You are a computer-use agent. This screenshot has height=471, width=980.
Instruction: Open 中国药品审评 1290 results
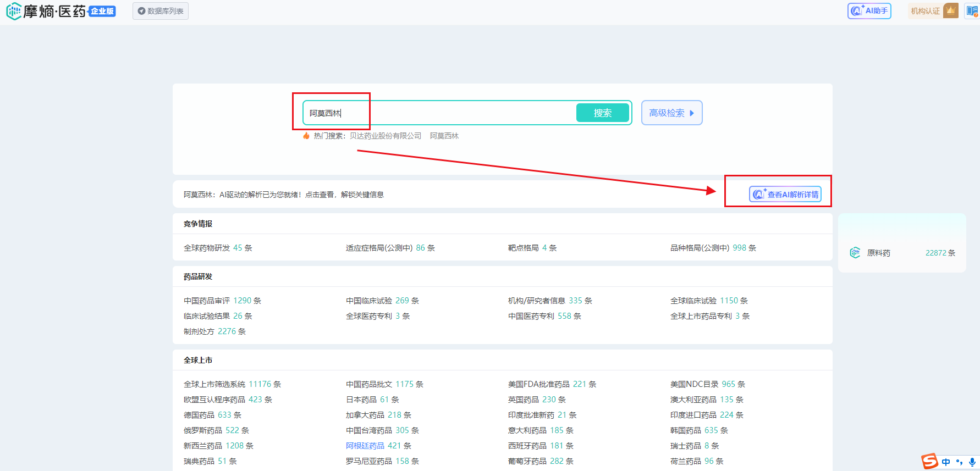[x=222, y=301]
